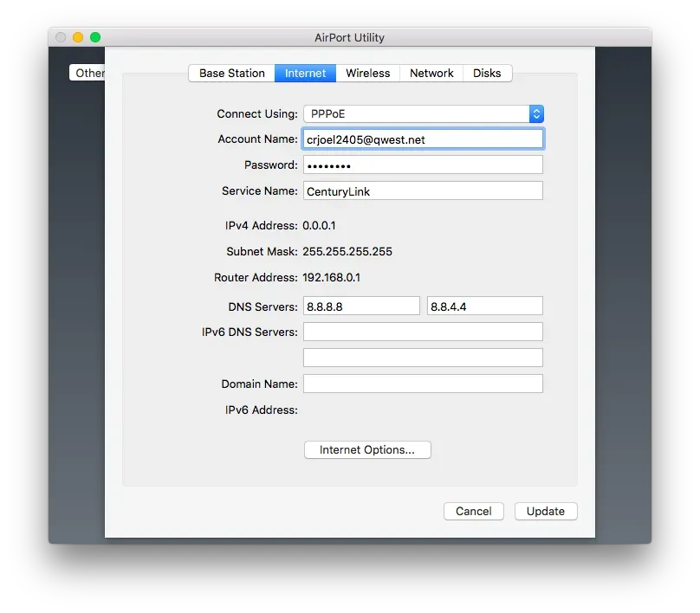
Task: Click the partially visible Other button
Action: tap(87, 73)
